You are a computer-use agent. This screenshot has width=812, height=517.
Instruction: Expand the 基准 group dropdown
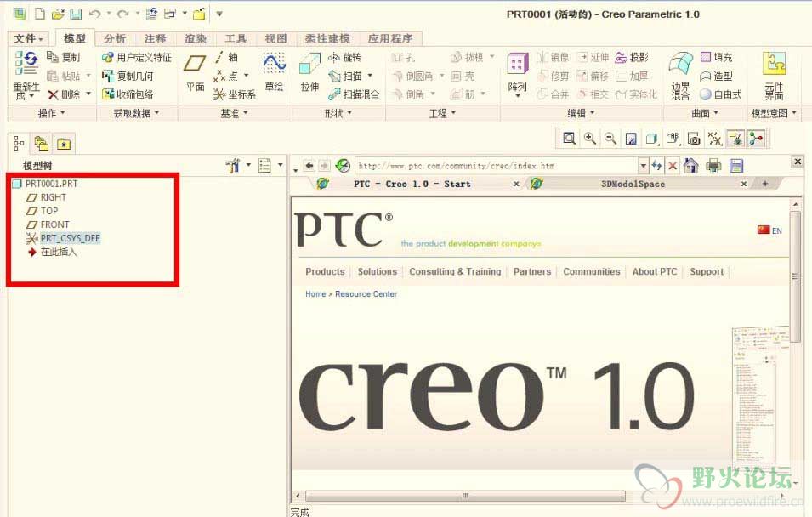point(234,113)
